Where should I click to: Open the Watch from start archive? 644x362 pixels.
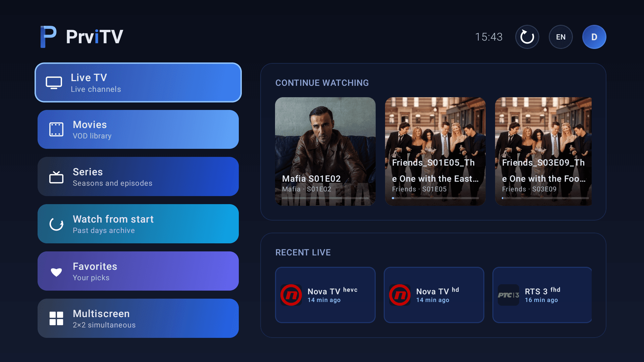(x=138, y=224)
